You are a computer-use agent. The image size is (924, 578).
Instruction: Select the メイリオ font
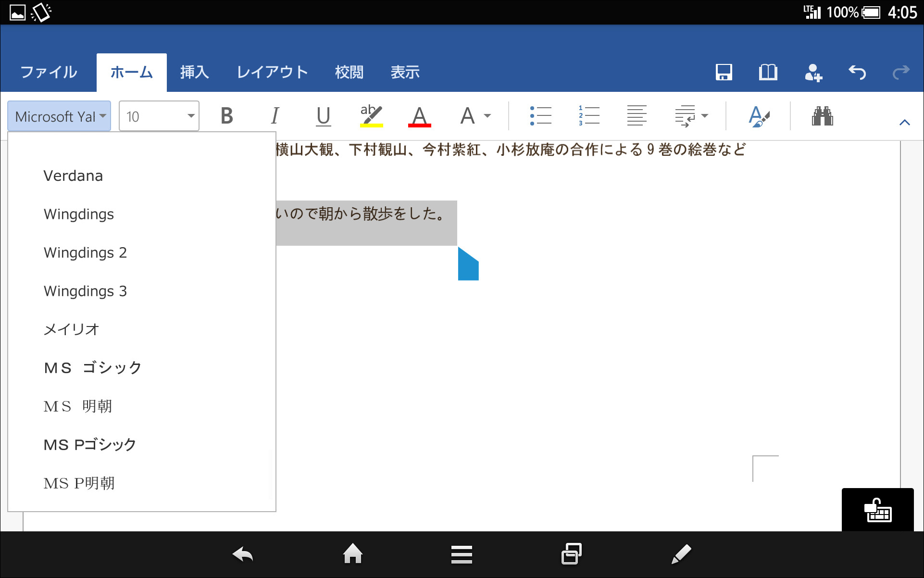[71, 329]
